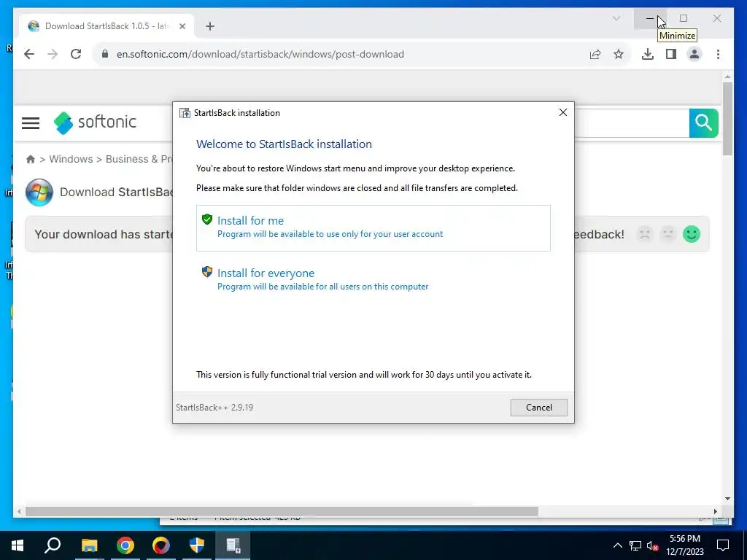Close the StartIsBack installation dialog
The image size is (747, 560).
[562, 112]
